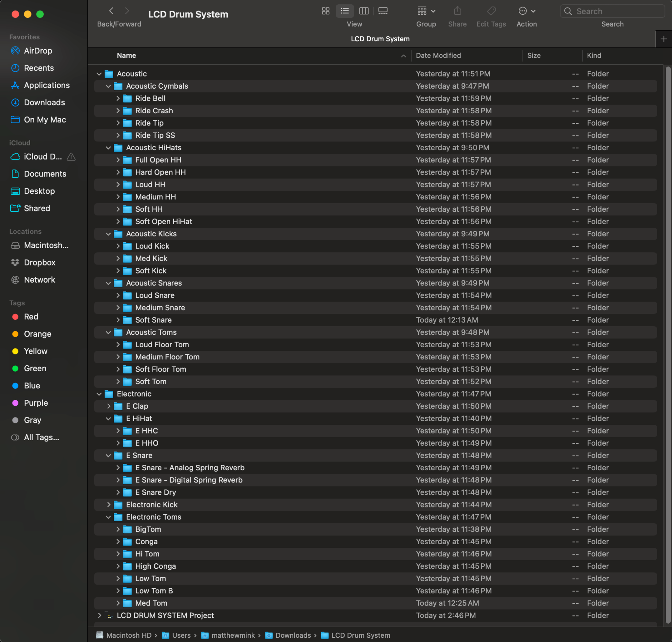Select the Hard Open HH folder

(376, 172)
